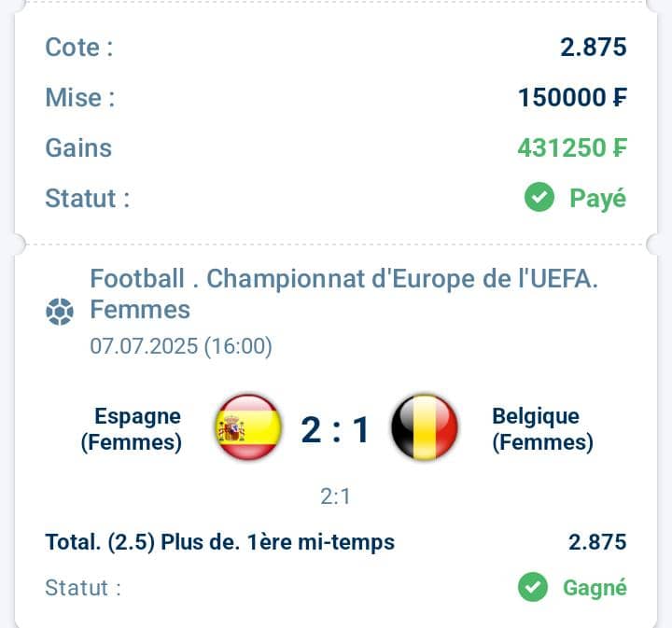Click the match date 07.07.2025 (16:00)

(181, 346)
